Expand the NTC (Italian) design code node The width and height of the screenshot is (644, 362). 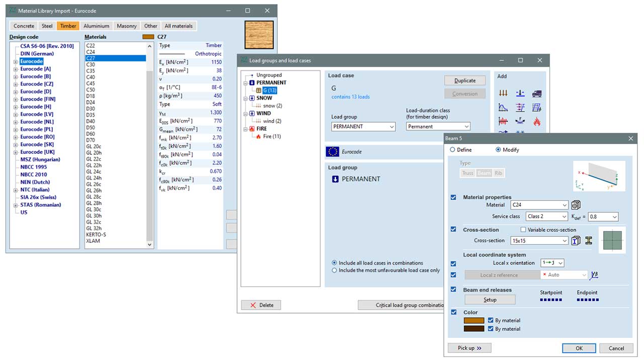[x=16, y=190]
